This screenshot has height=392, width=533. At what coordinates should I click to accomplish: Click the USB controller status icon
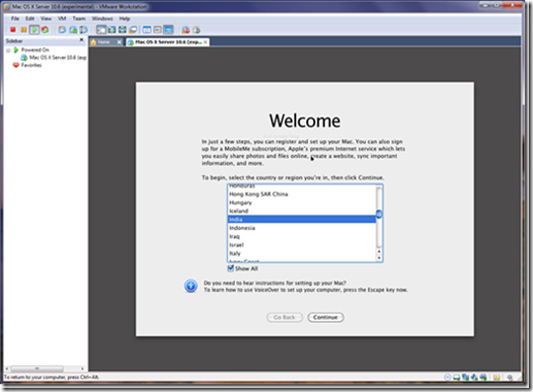click(474, 377)
